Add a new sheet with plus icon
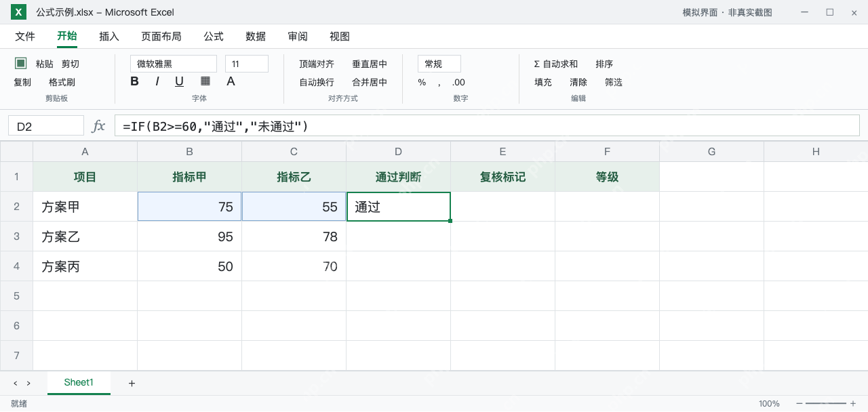This screenshot has height=412, width=868. point(132,384)
